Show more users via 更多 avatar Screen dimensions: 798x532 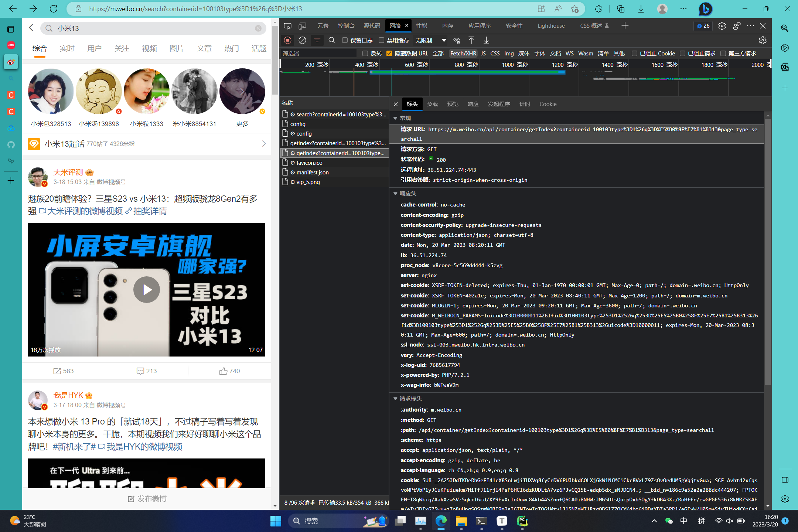pyautogui.click(x=242, y=91)
